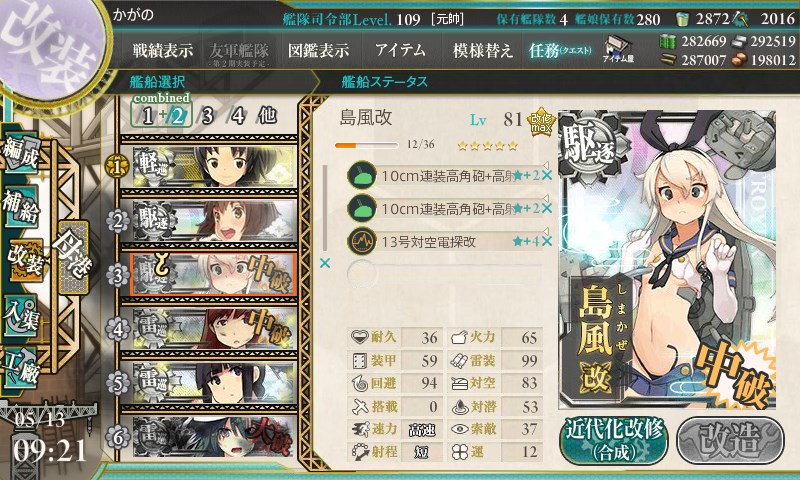The image size is (800, 480).
Task: Select the light cruiser in slot 1
Action: pos(209,166)
